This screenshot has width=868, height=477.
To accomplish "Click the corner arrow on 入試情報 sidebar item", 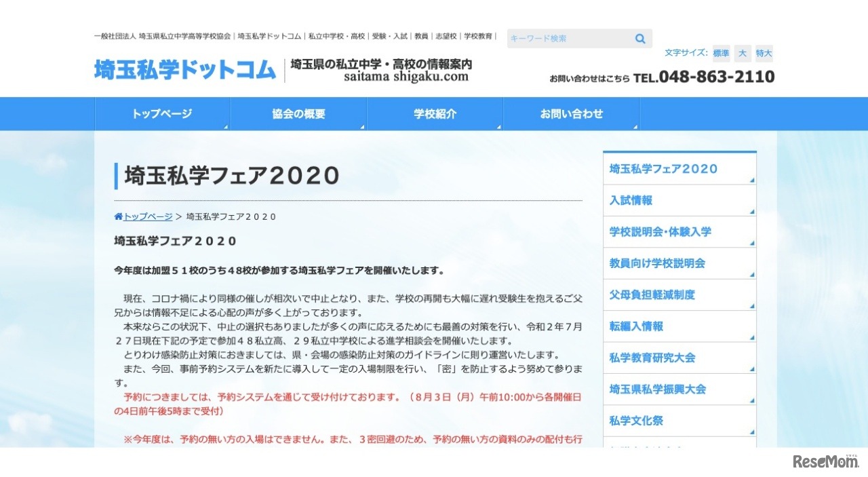I will click(x=751, y=210).
